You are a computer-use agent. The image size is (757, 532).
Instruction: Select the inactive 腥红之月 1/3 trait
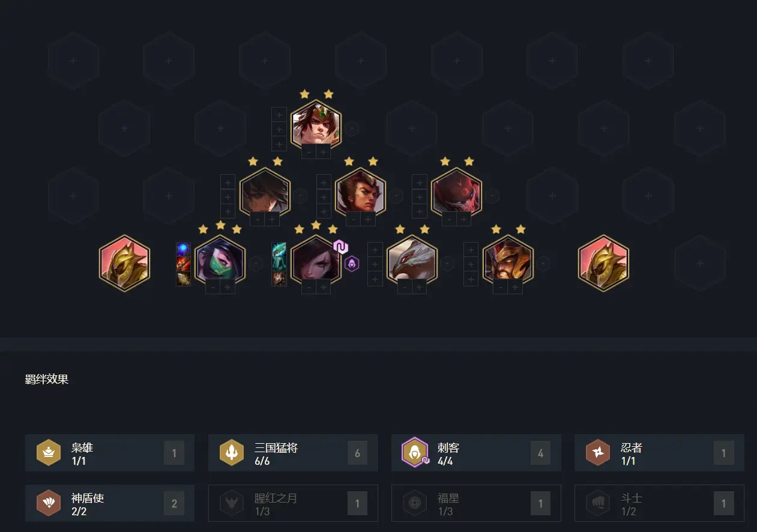293,503
